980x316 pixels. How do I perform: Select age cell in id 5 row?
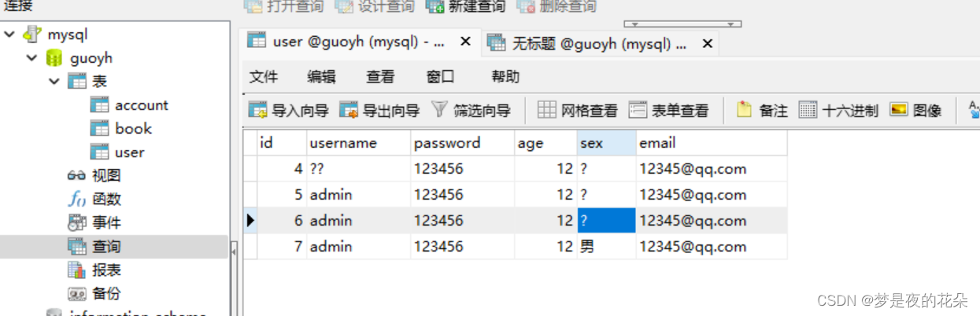point(545,194)
